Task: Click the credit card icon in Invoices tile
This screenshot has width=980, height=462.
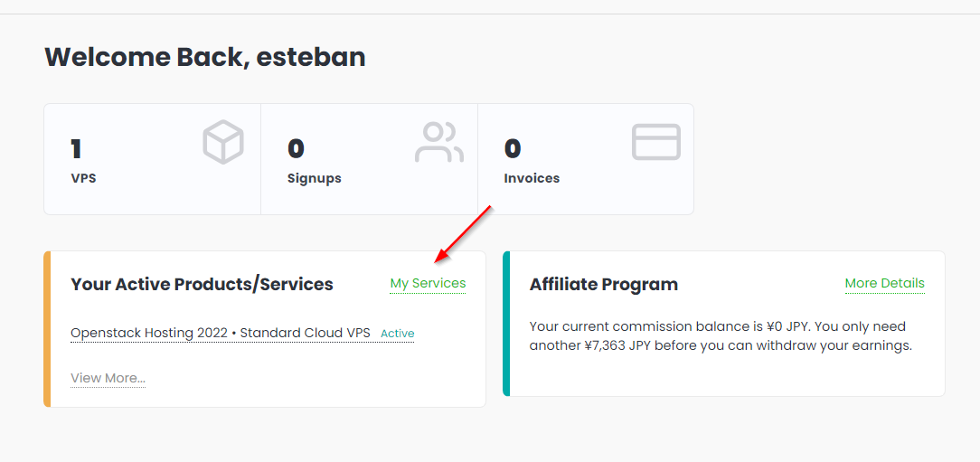Action: pyautogui.click(x=655, y=143)
